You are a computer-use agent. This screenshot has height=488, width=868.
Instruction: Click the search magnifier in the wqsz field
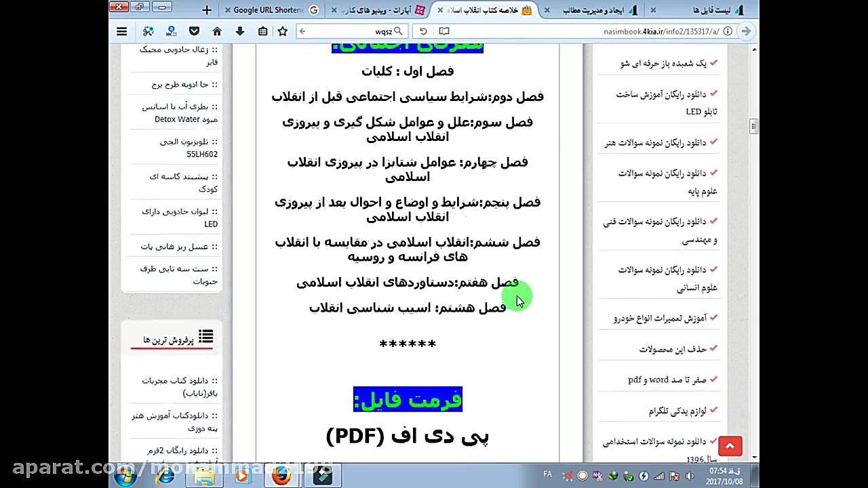pyautogui.click(x=399, y=31)
